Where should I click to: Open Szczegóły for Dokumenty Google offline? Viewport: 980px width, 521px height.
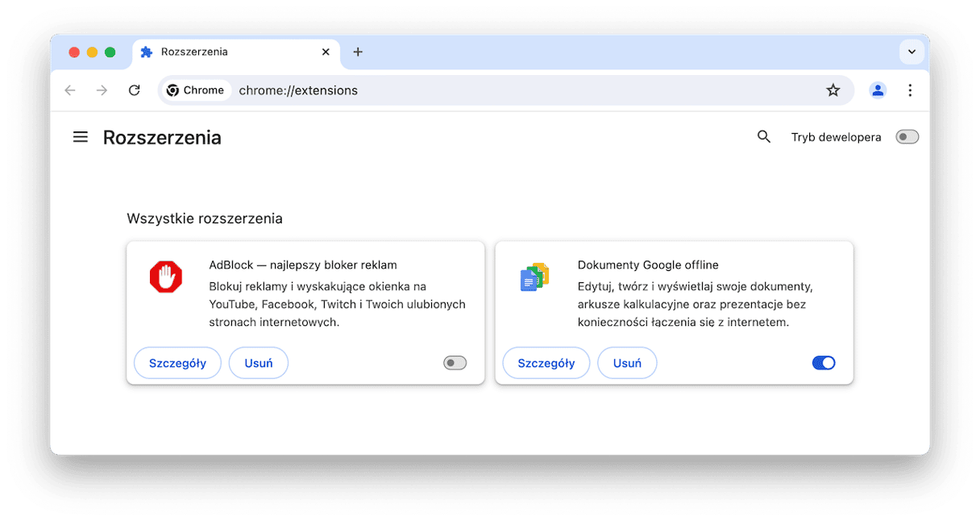click(x=546, y=363)
